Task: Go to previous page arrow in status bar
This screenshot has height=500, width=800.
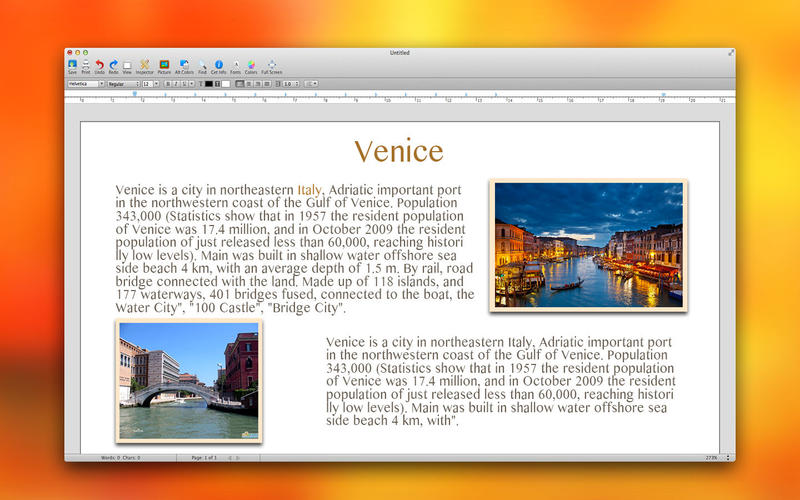Action: click(230, 458)
